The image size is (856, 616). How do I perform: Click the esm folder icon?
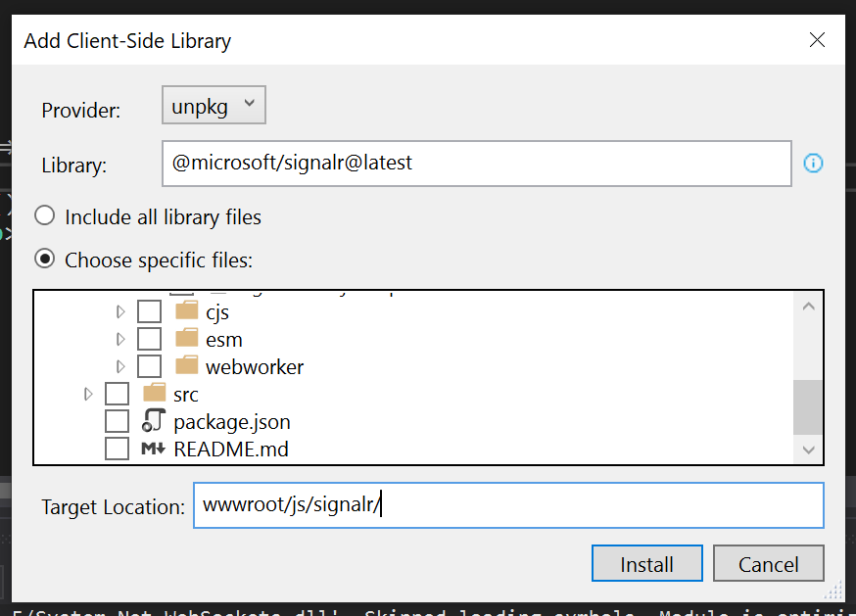pos(187,340)
